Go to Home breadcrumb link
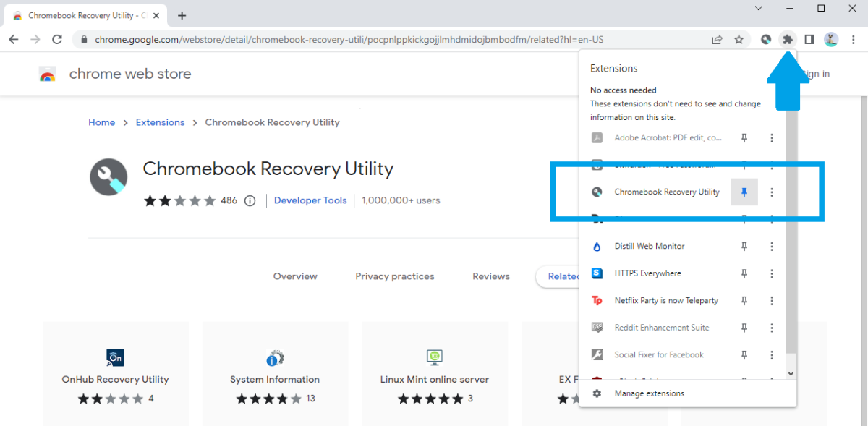868x426 pixels. coord(102,122)
